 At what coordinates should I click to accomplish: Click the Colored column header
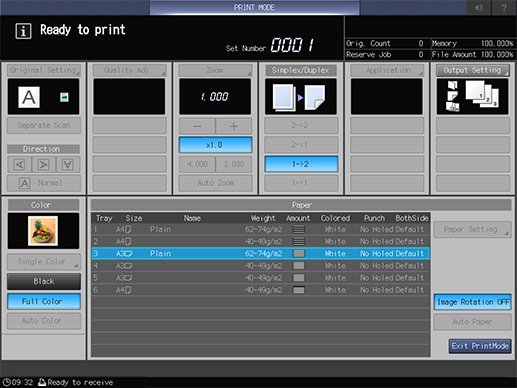pos(335,218)
